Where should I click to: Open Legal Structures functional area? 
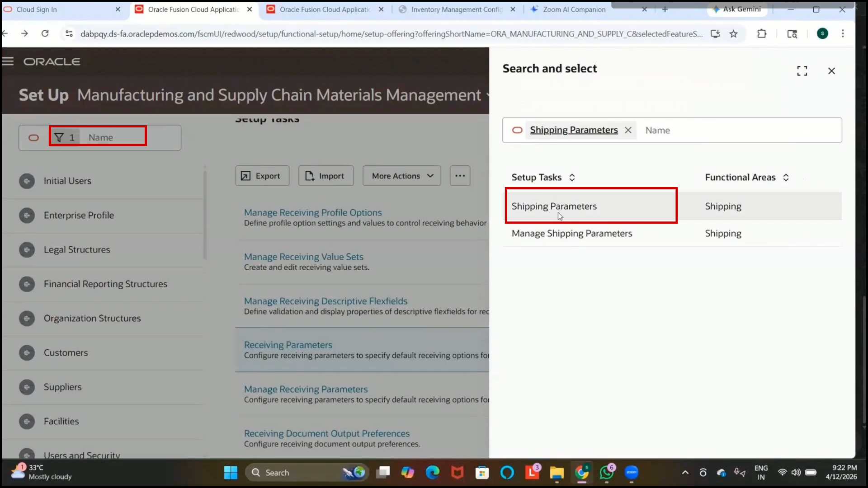point(77,249)
